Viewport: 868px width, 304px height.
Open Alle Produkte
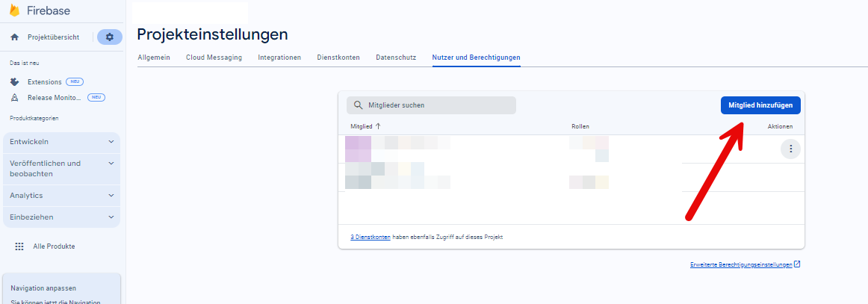54,246
